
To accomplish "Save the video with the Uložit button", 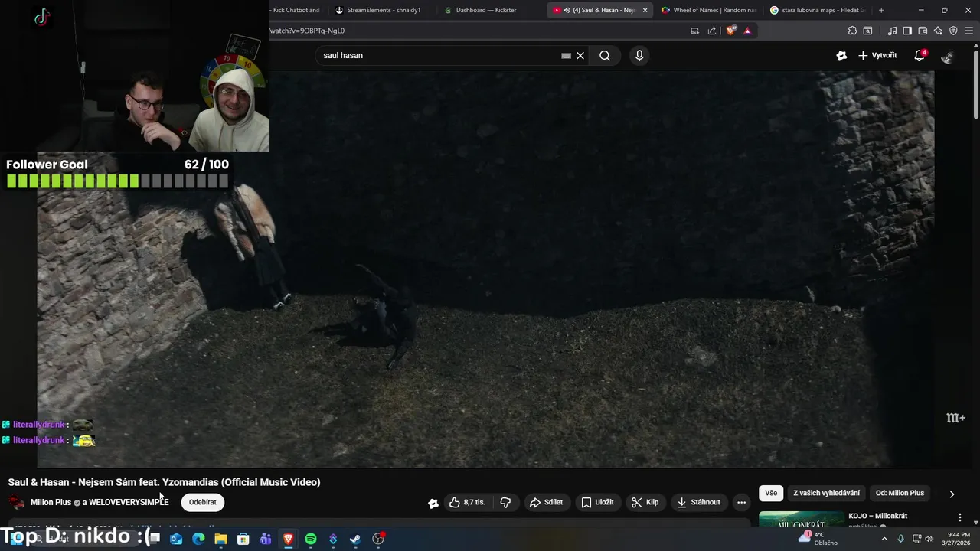I will [597, 502].
